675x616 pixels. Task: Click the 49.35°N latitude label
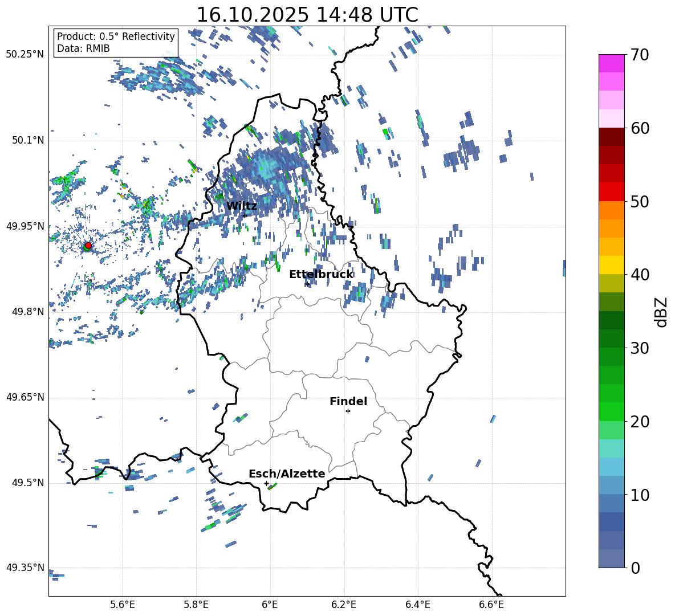[x=25, y=568]
